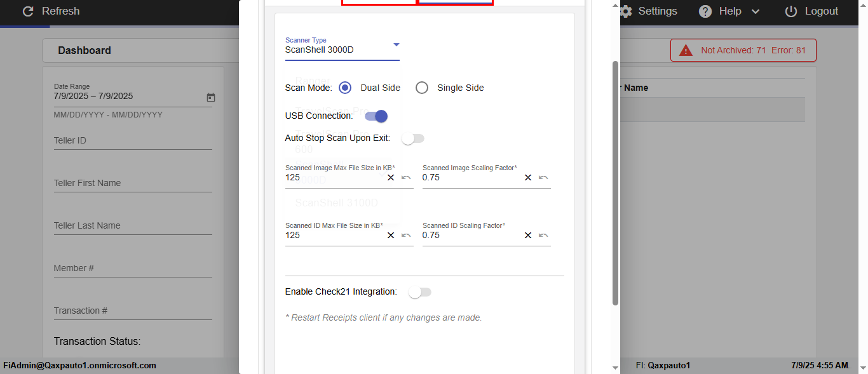This screenshot has height=374, width=868.
Task: Undo Scanned Image Max File Size change
Action: (x=406, y=178)
